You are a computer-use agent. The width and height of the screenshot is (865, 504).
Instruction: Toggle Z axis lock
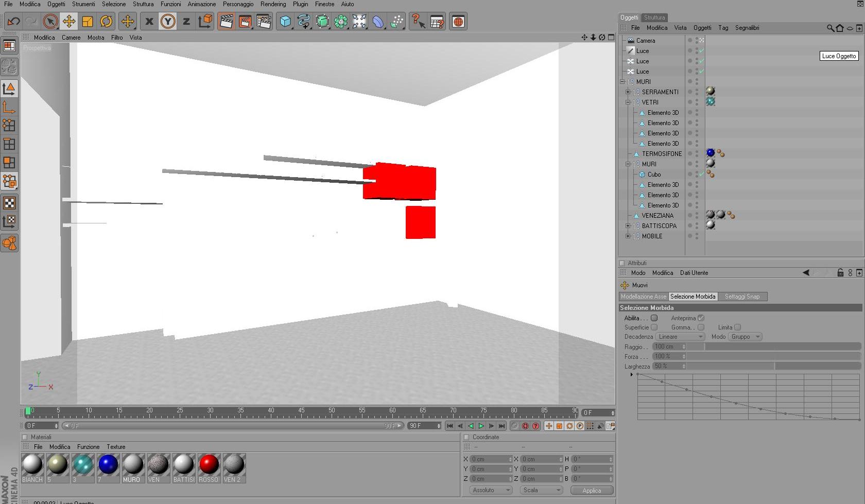pos(186,22)
